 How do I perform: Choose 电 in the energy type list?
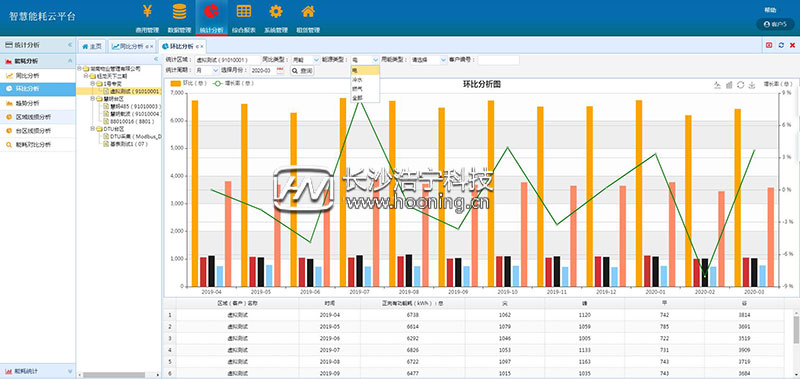365,70
